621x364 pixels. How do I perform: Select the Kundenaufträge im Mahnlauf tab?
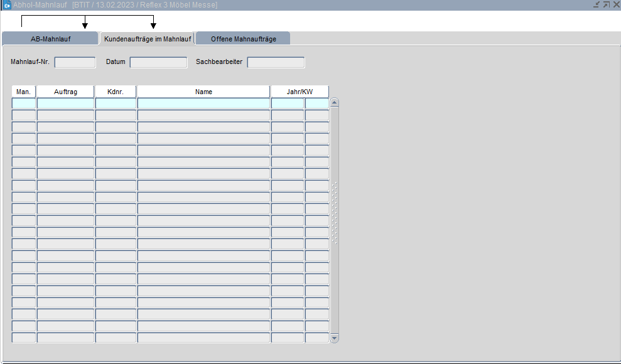(x=148, y=39)
